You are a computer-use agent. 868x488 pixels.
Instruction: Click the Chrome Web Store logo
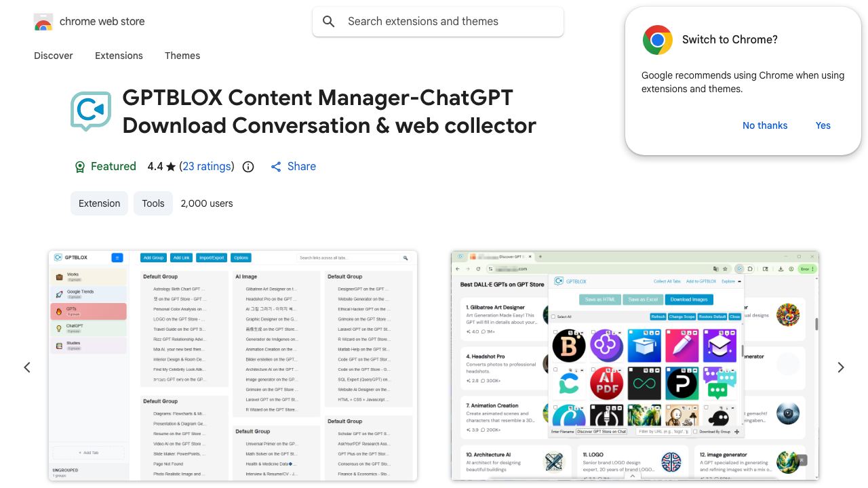pos(43,22)
